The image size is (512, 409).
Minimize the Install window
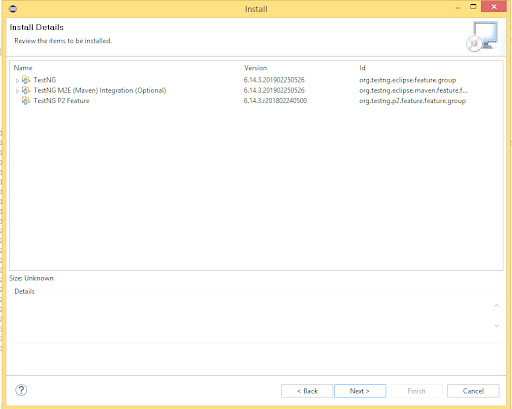tap(458, 7)
